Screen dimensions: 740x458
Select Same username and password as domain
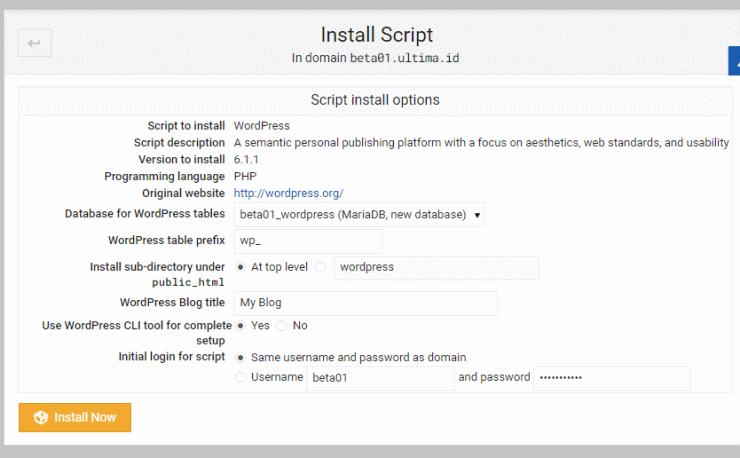point(241,358)
